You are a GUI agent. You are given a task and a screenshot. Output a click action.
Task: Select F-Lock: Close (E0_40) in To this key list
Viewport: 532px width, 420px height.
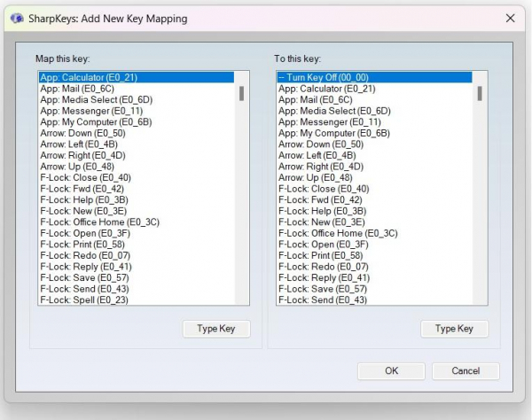(374, 189)
